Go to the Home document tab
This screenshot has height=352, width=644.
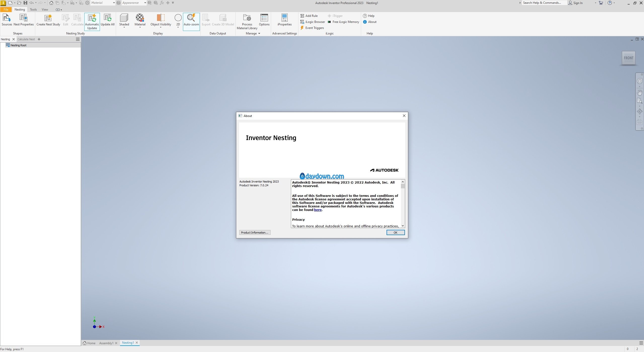click(89, 343)
